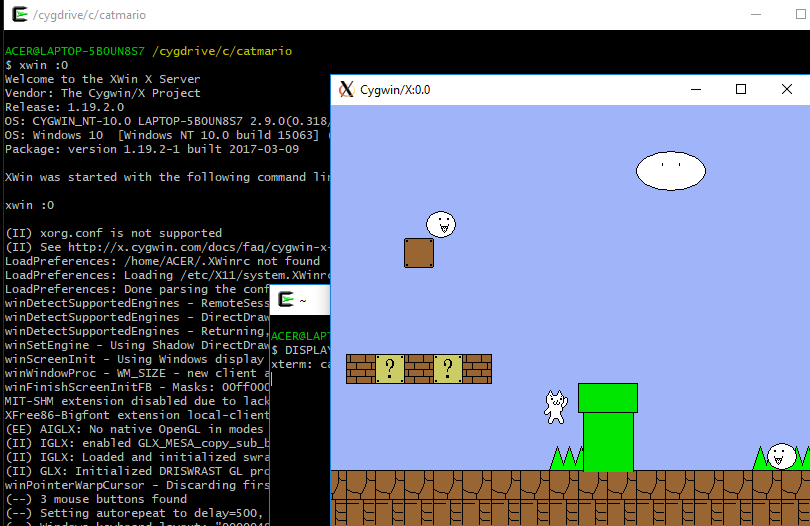
Task: Click the Cygwin/X:0.0 title bar text
Action: [x=395, y=89]
